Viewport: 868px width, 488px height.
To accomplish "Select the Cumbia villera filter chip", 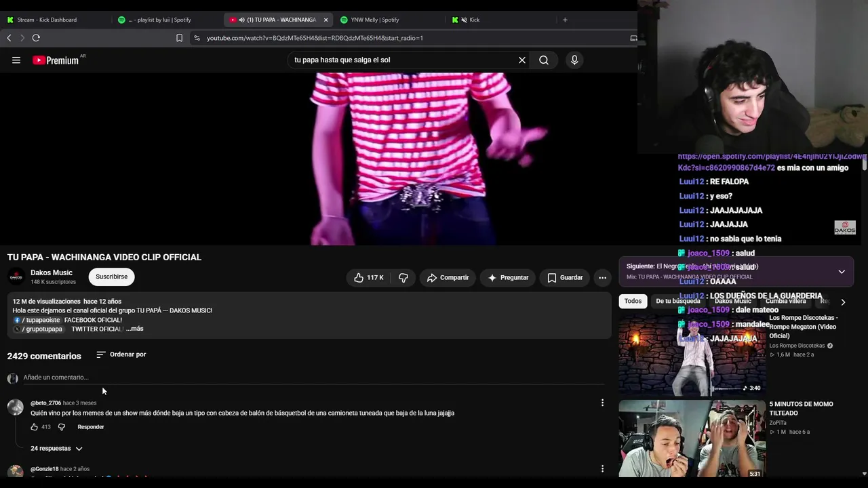I will [x=785, y=301].
